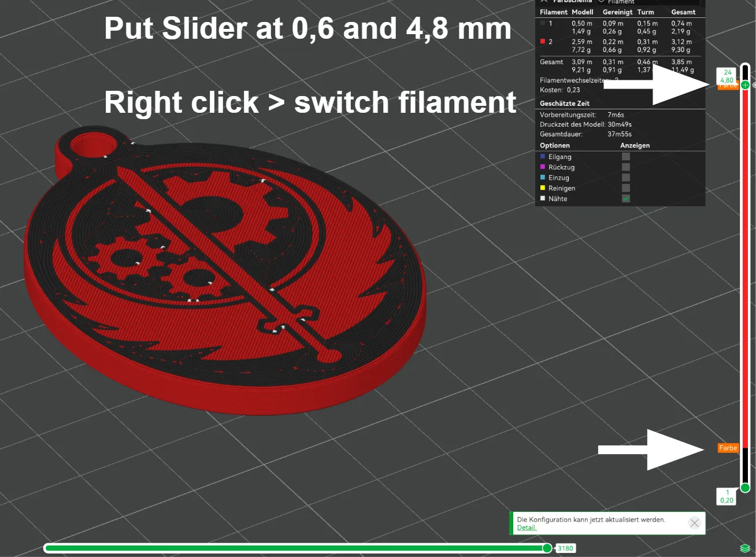
Task: Click the Vorbereitungszeit value 7m6s
Action: [x=616, y=115]
